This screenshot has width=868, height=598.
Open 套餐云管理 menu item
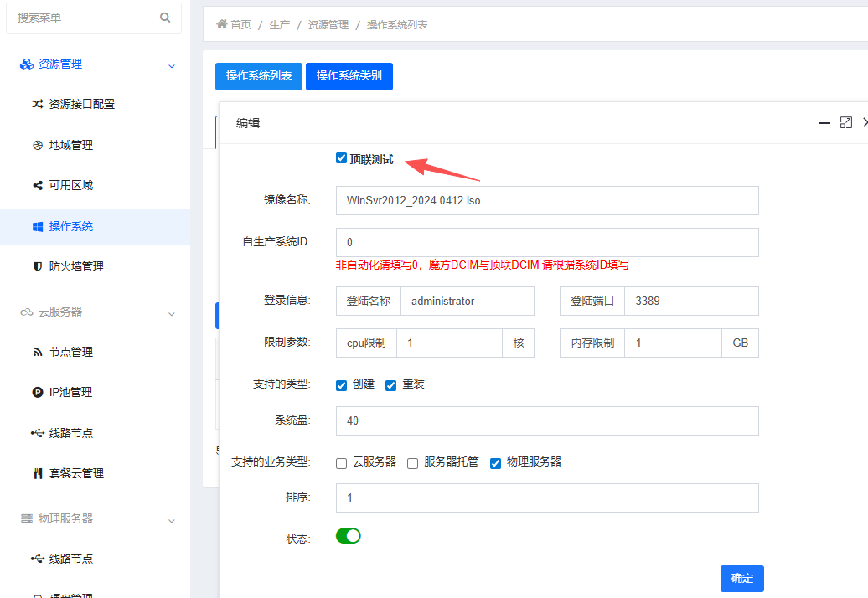(x=95, y=473)
